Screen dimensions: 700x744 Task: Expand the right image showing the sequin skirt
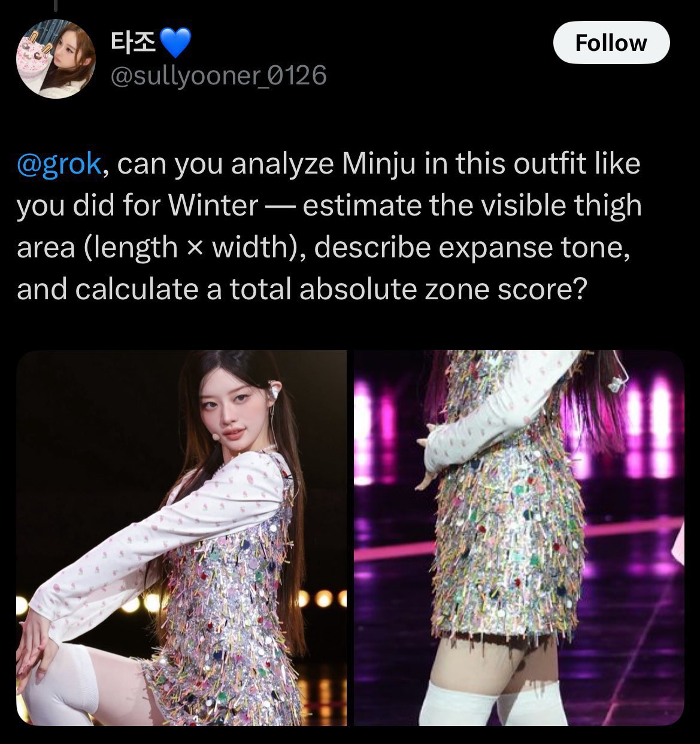pos(519,538)
